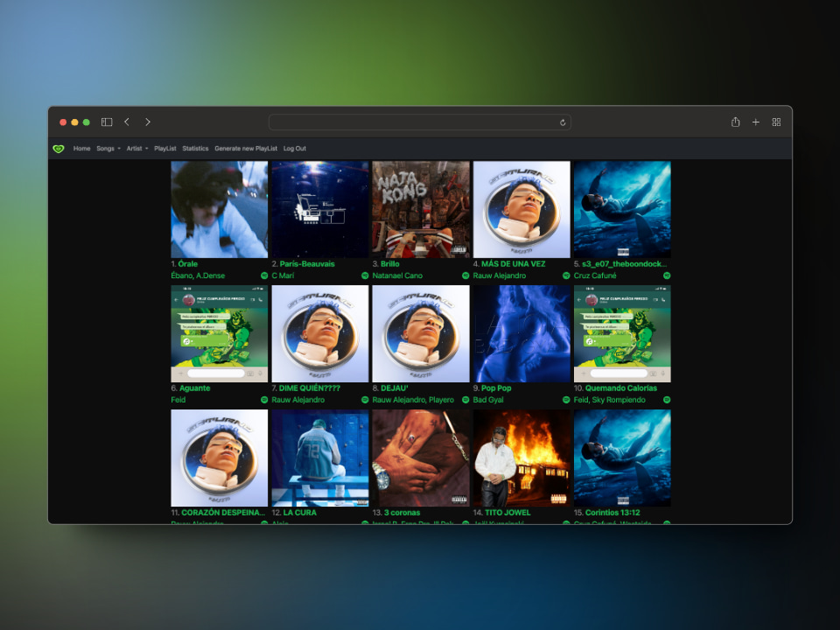
Task: Select the Quemando Calorías album cover
Action: point(622,333)
